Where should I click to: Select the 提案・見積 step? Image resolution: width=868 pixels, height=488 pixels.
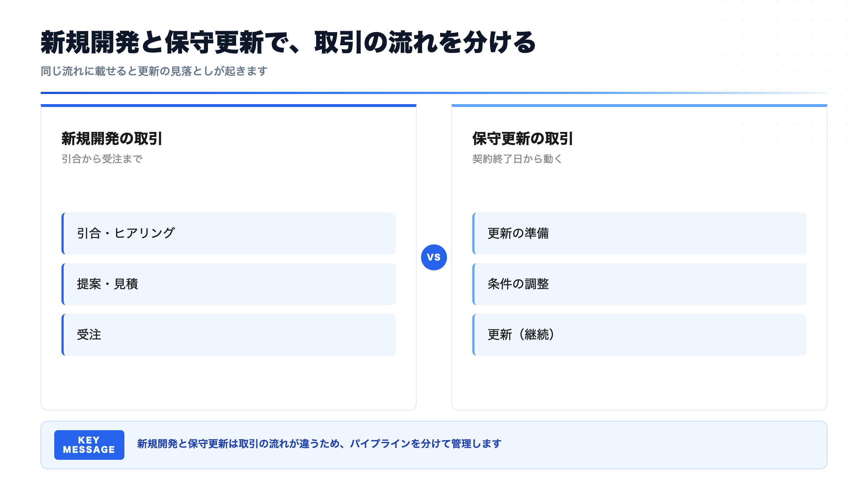pyautogui.click(x=229, y=284)
